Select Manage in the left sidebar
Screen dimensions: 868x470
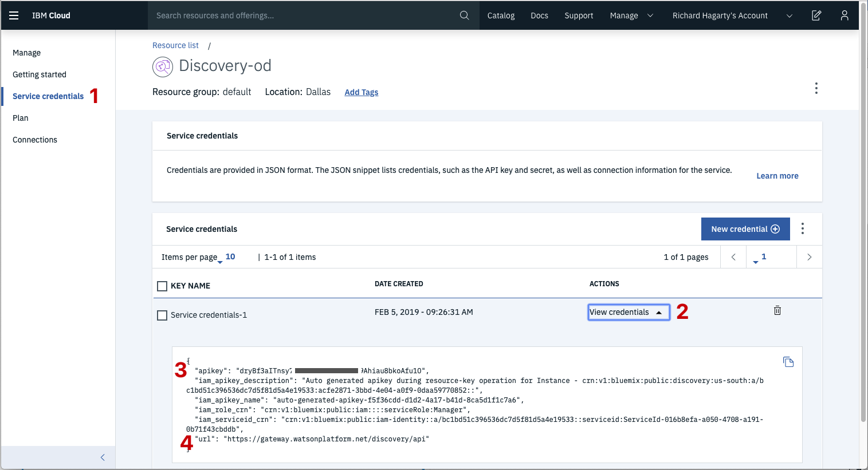point(26,53)
